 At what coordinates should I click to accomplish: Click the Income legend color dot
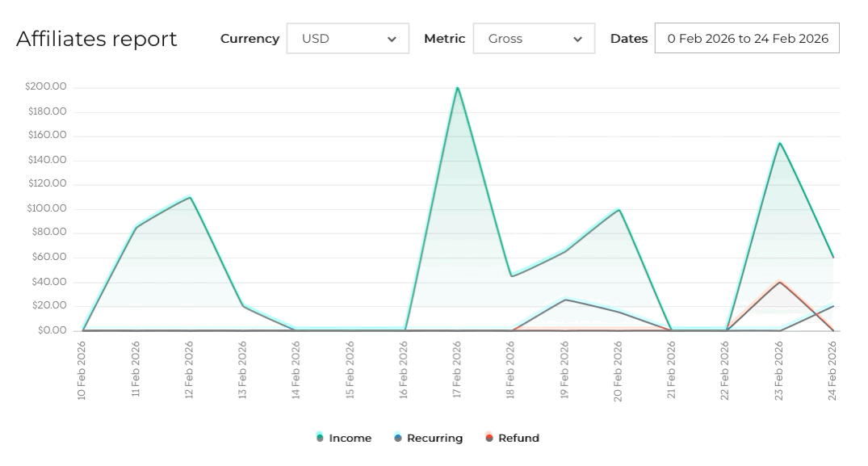click(321, 438)
